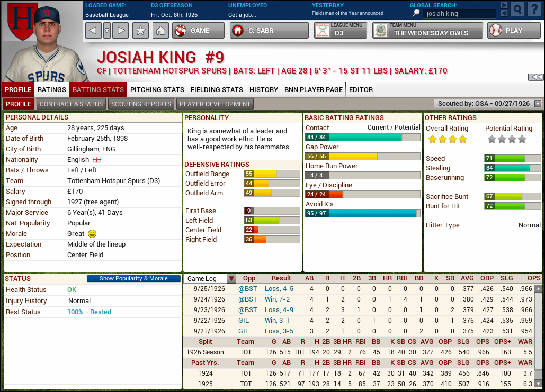Click the star bookmark icon

pyautogui.click(x=140, y=31)
